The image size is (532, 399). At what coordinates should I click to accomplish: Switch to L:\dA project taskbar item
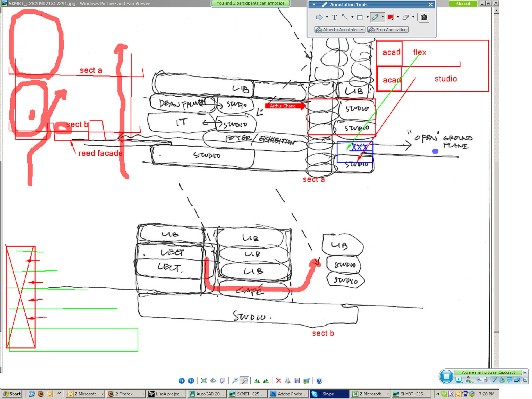click(x=166, y=394)
